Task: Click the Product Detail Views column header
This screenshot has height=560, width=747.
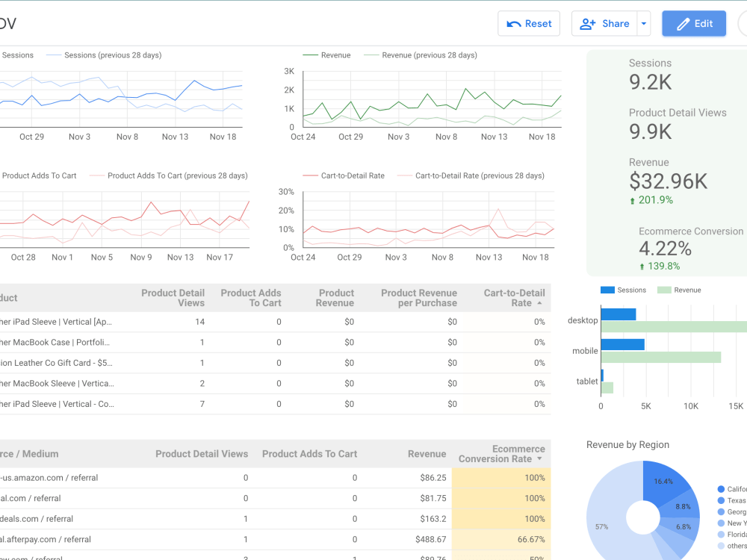Action: tap(173, 298)
